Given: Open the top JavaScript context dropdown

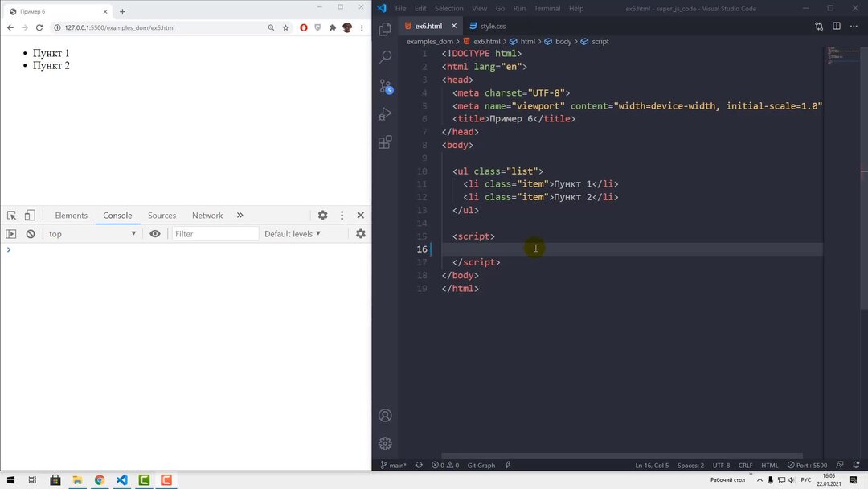Looking at the screenshot, I should [x=92, y=234].
